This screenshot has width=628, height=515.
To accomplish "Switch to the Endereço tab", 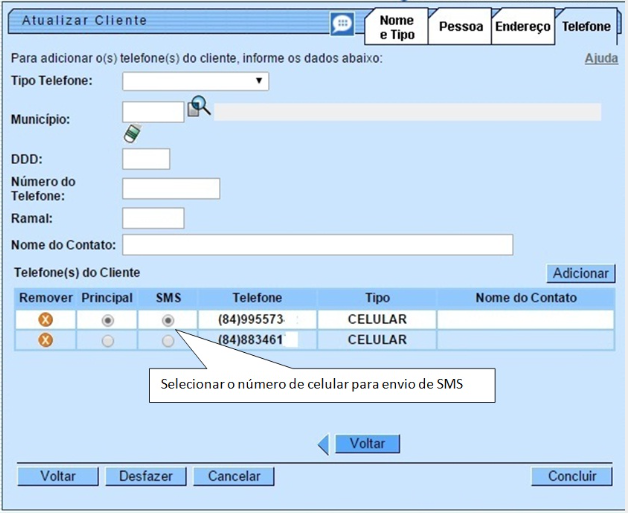I will (523, 27).
